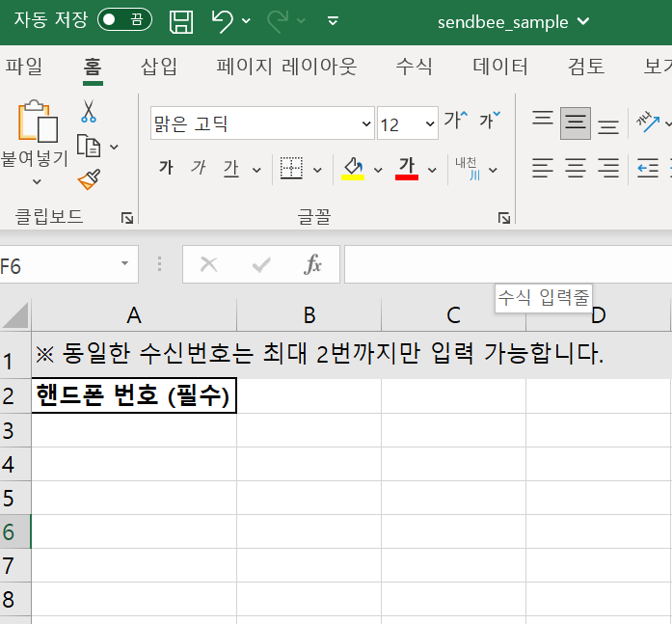Click the Top Align icon
The image size is (672, 624).
point(543,118)
